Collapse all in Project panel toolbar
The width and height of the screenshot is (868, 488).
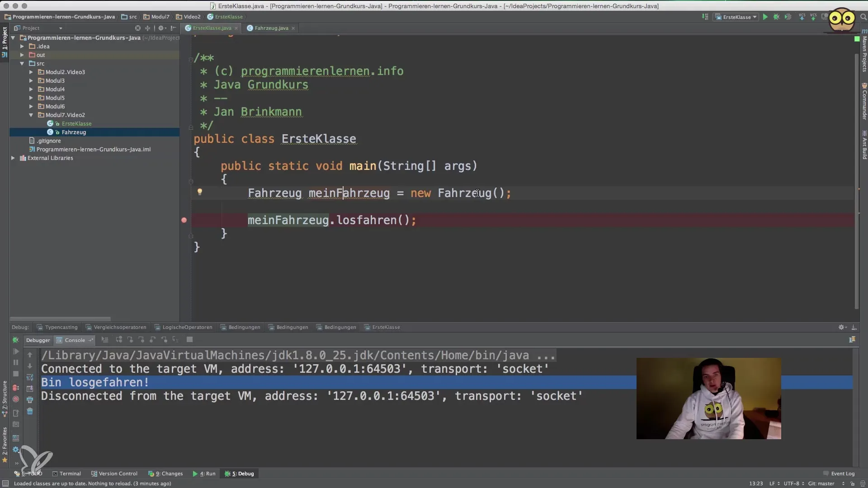[x=147, y=28]
